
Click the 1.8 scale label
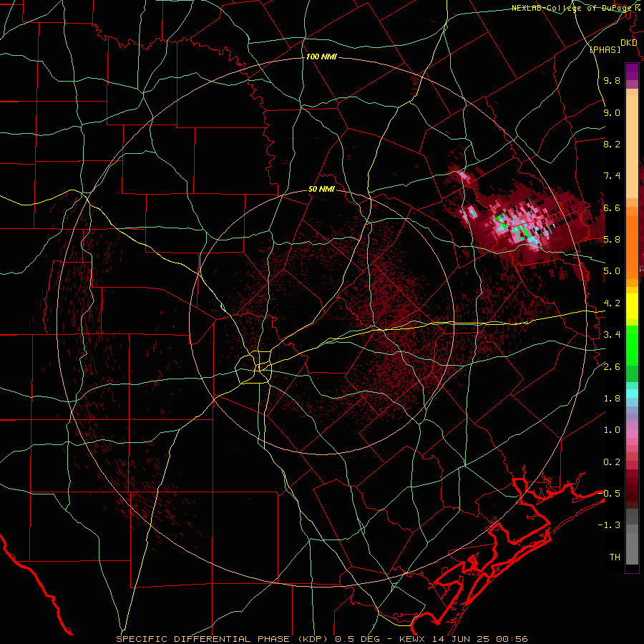point(612,399)
